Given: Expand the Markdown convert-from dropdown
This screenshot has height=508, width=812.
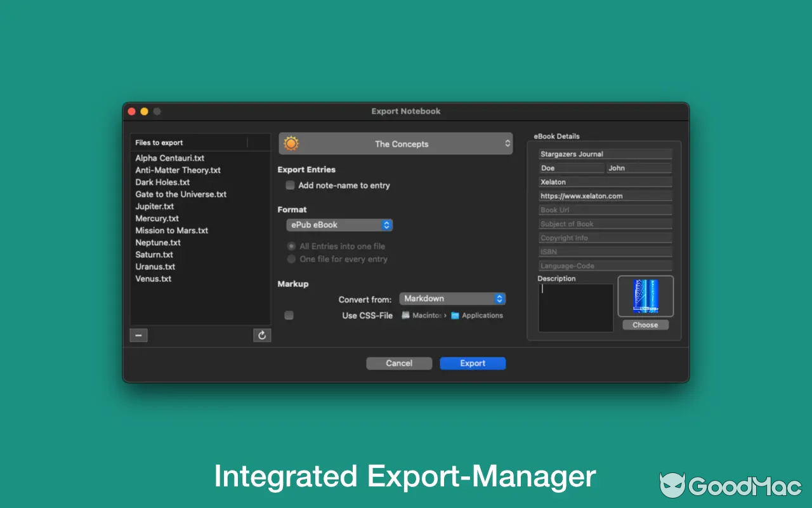Looking at the screenshot, I should (452, 298).
